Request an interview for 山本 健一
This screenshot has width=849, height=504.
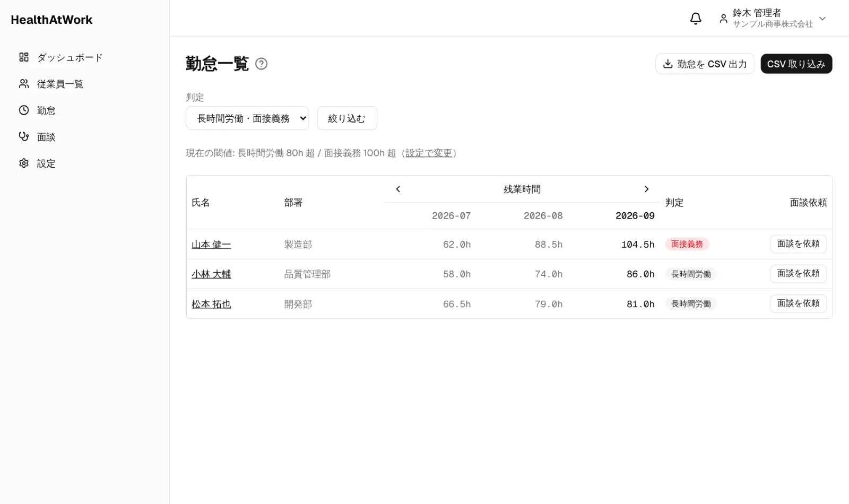(798, 244)
